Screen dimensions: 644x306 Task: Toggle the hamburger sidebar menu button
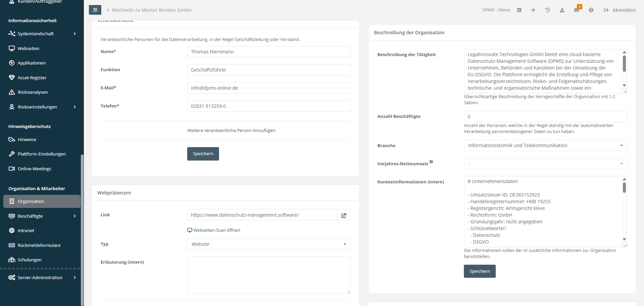pos(95,10)
